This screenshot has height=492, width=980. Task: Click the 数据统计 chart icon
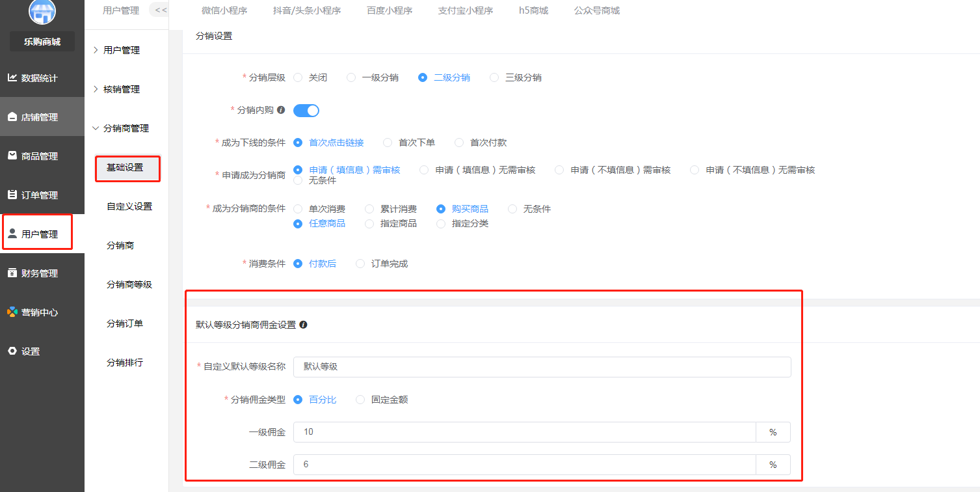(x=12, y=77)
